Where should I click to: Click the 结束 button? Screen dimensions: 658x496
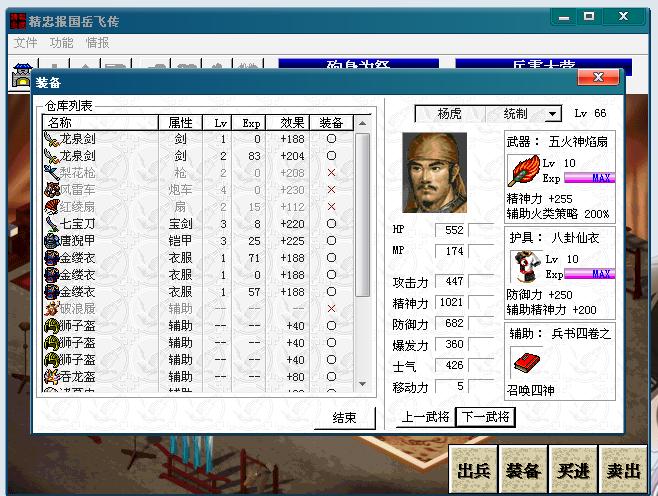344,418
